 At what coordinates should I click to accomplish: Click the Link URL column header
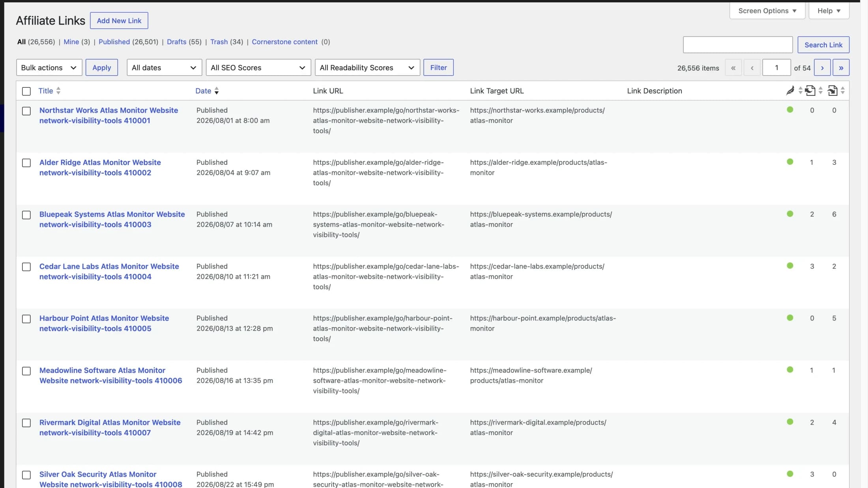(328, 91)
